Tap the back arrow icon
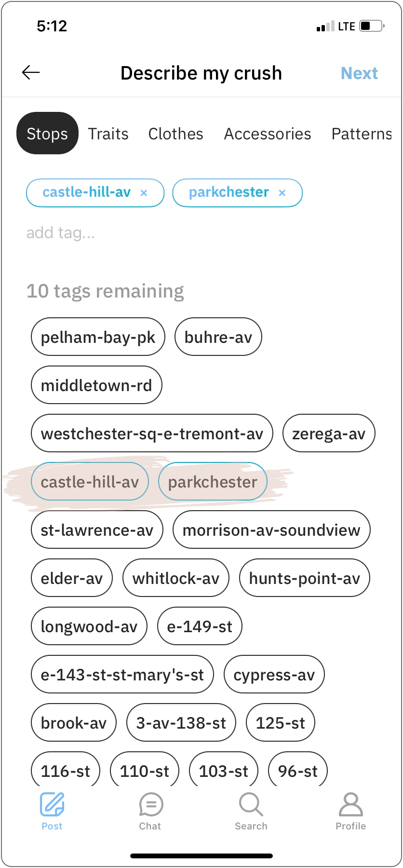Viewport: 403px width, 868px height. (x=31, y=73)
